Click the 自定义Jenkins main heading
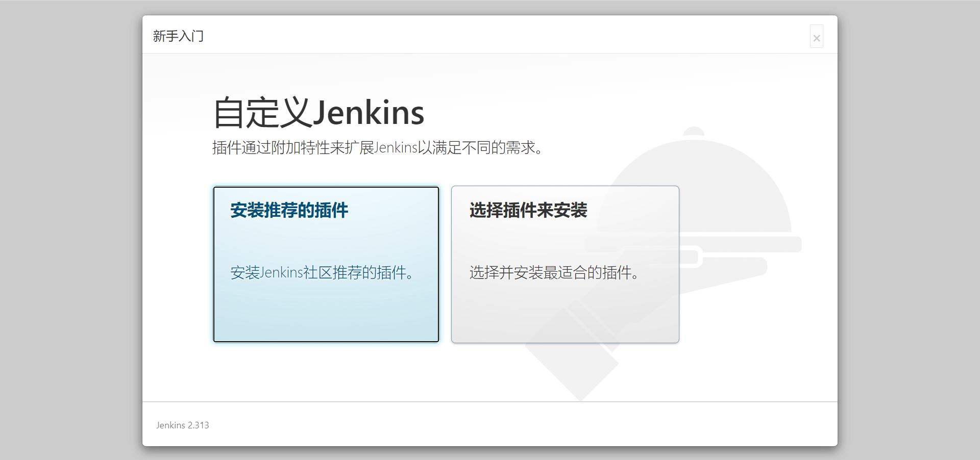 tap(318, 113)
